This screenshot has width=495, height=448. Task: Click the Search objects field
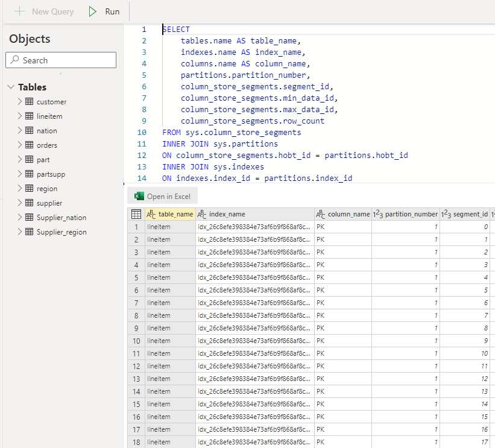[61, 60]
